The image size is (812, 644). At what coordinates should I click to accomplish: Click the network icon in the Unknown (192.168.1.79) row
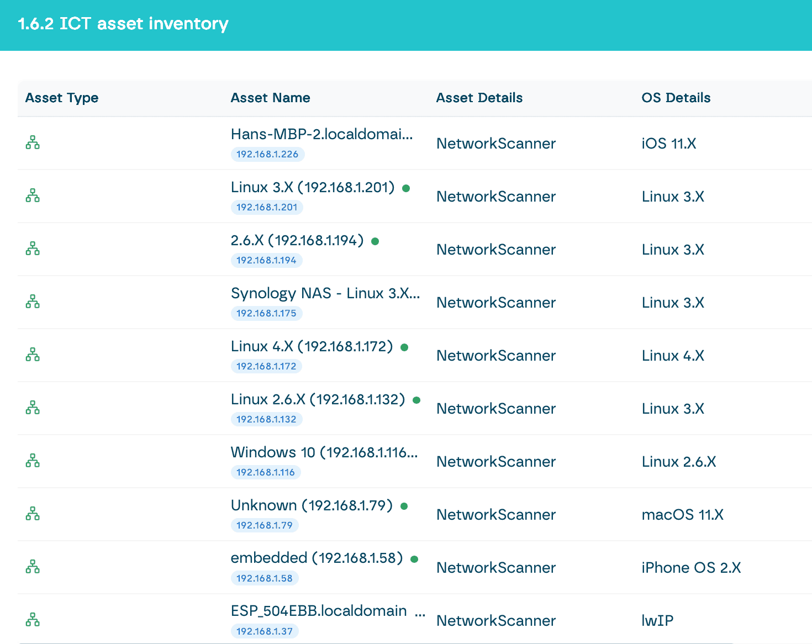point(33,514)
